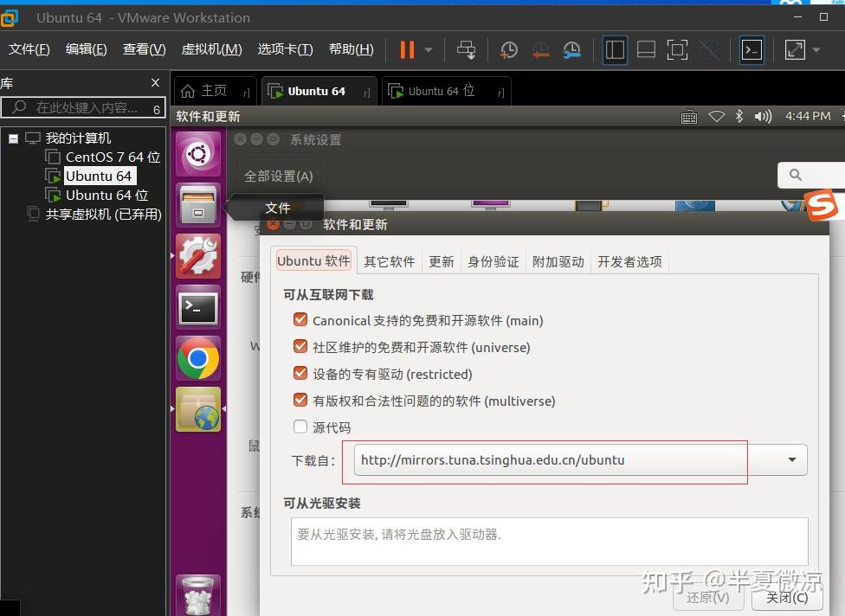
Task: Launch the Terminal from the Ubuntu dock
Action: (x=197, y=307)
